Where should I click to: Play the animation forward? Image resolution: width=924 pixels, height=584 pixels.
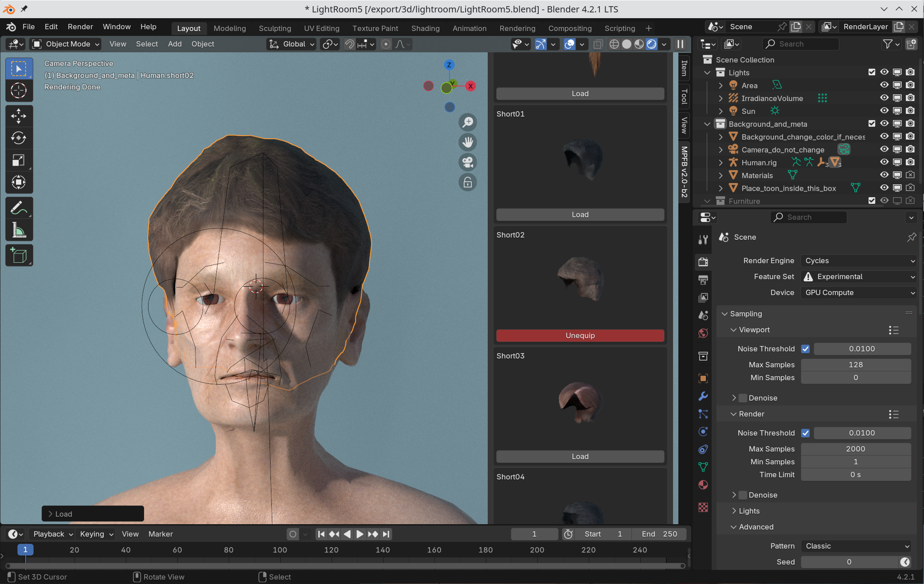coord(360,534)
